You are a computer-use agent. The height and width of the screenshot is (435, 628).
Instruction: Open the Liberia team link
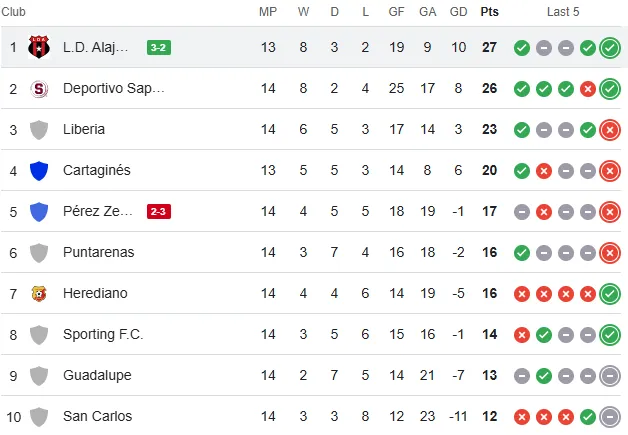click(x=84, y=129)
